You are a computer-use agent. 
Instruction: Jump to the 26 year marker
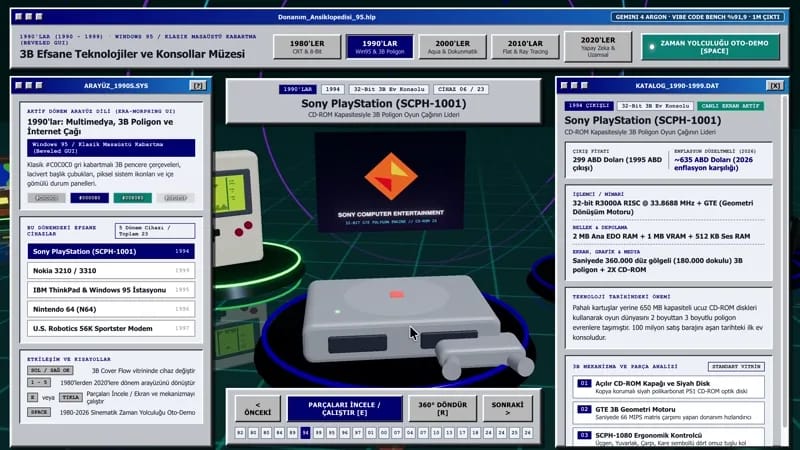point(528,433)
